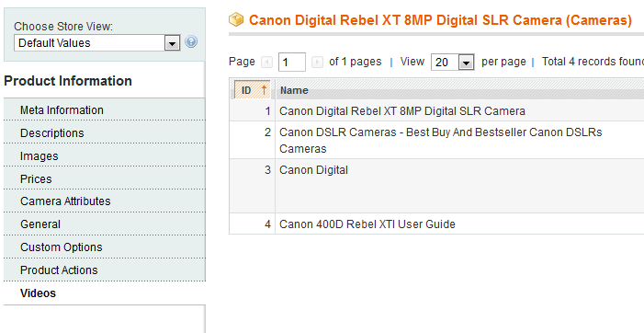Select the Product Actions tab
Viewport: 644px width, 333px height.
click(105, 270)
